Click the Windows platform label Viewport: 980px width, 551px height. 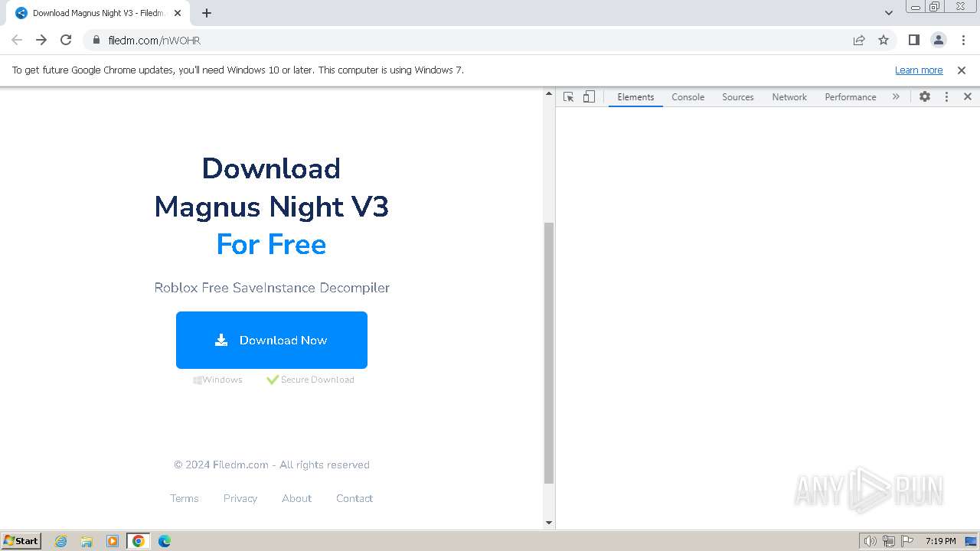click(222, 380)
